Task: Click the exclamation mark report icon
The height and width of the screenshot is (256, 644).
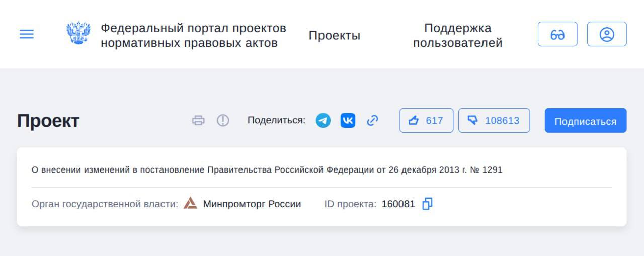Action: point(223,121)
